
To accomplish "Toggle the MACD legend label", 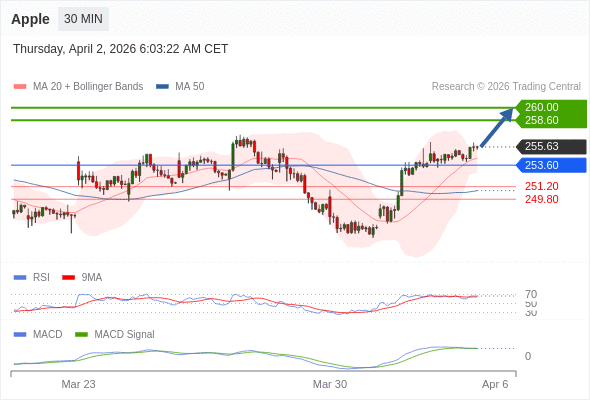I will [47, 335].
